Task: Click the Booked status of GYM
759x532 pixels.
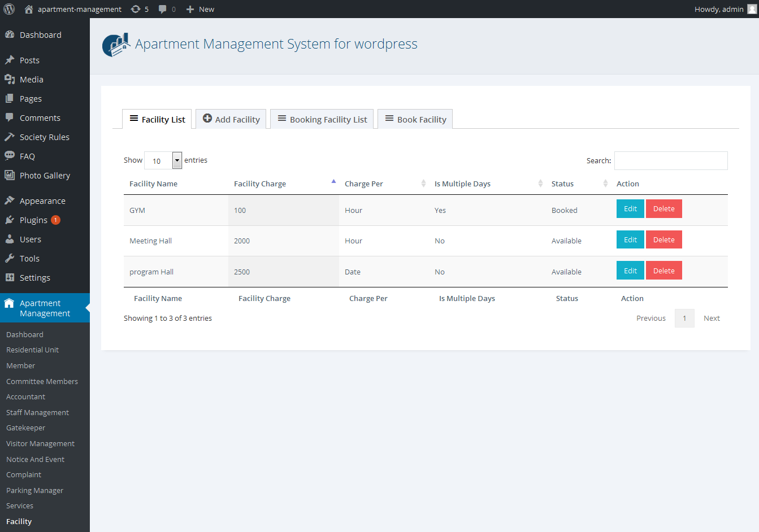Action: (x=565, y=210)
